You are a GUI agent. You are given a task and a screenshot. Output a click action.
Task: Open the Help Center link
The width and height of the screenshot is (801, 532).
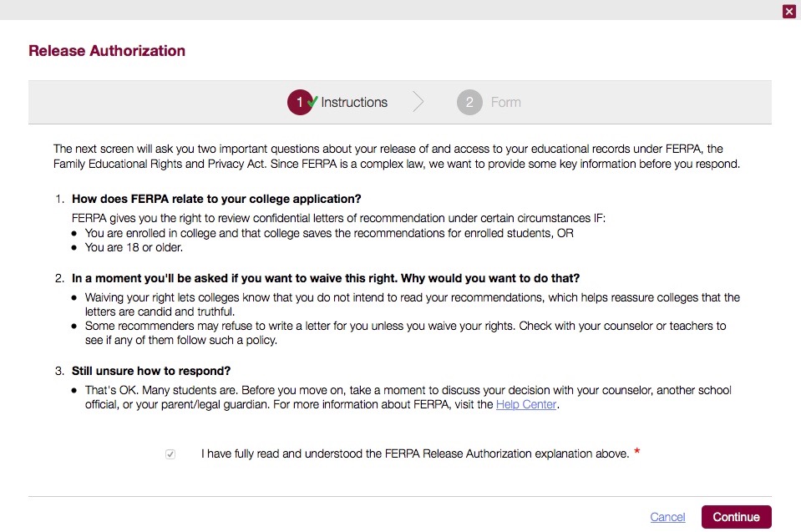(525, 404)
